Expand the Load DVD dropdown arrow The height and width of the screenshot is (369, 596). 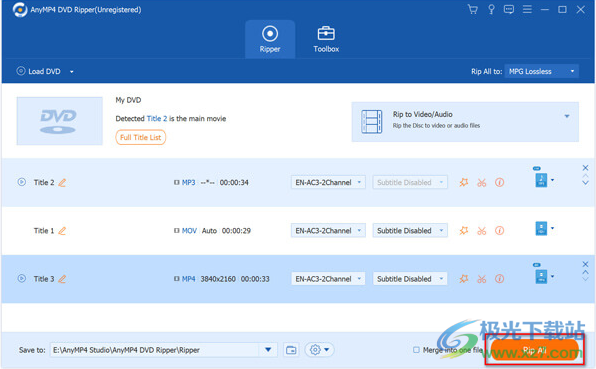coord(71,71)
